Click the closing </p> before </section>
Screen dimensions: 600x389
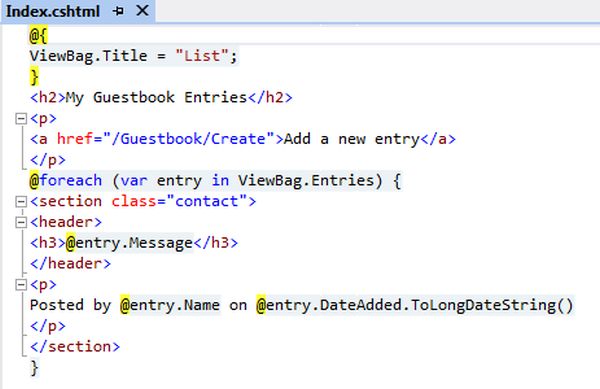tap(48, 326)
